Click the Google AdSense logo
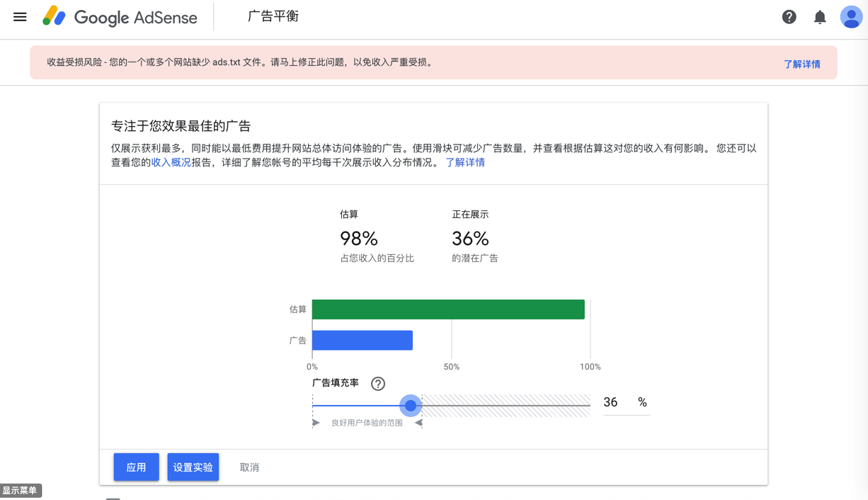The image size is (868, 500). pyautogui.click(x=120, y=17)
